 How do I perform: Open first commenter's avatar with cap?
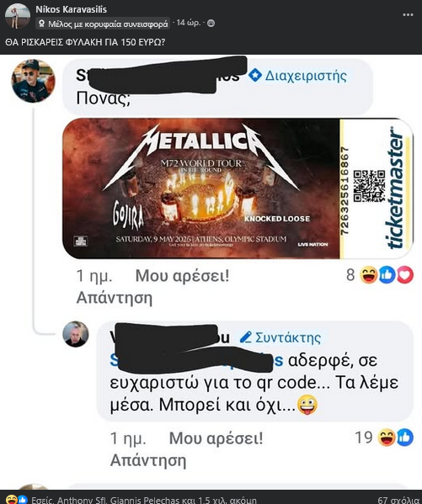tap(33, 81)
